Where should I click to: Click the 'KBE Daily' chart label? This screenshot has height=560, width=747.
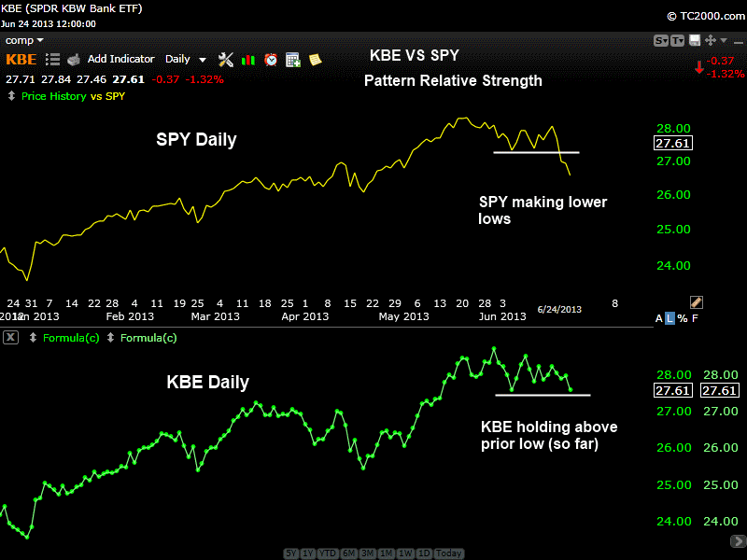pos(207,383)
